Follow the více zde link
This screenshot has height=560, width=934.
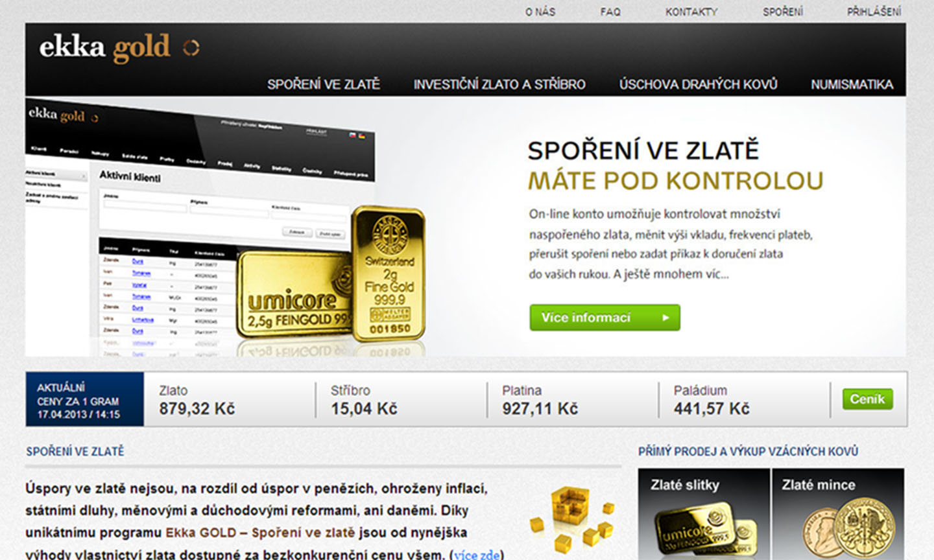(x=477, y=555)
